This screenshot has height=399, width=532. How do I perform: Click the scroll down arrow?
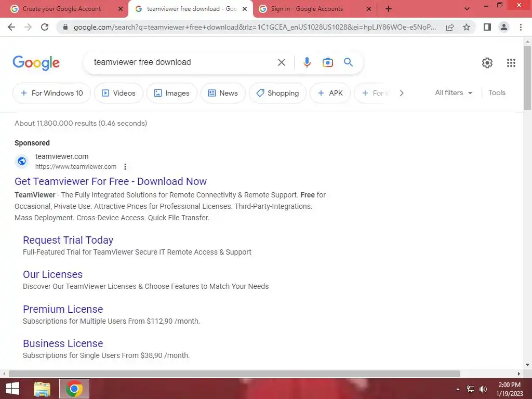527,365
